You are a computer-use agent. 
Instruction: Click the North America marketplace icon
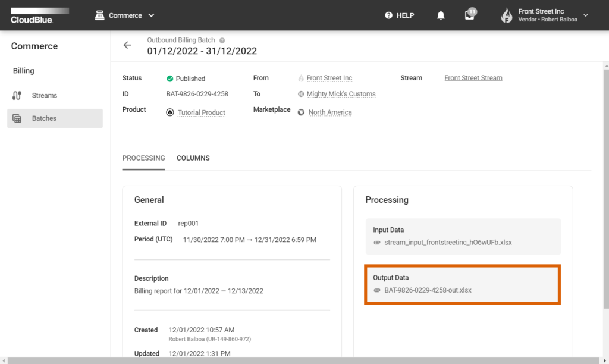point(301,112)
